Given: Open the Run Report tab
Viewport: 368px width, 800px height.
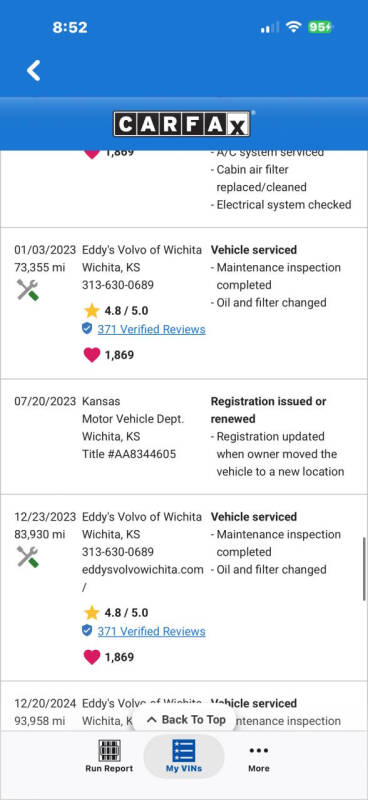Looking at the screenshot, I should point(109,756).
